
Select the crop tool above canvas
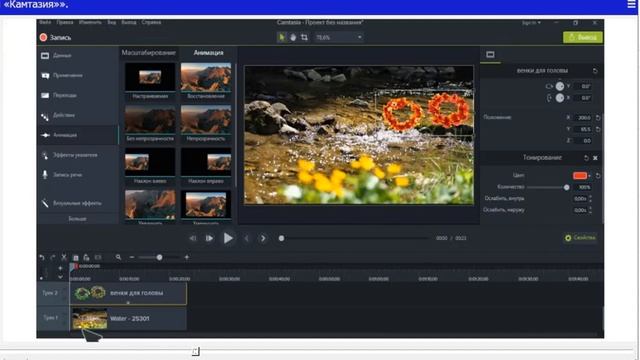coord(304,37)
